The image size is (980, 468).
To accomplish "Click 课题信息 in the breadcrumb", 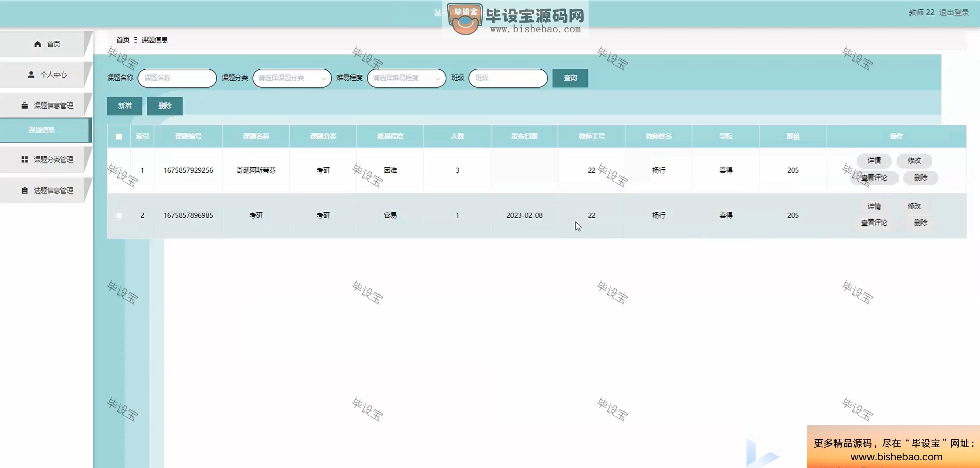I will [x=154, y=40].
